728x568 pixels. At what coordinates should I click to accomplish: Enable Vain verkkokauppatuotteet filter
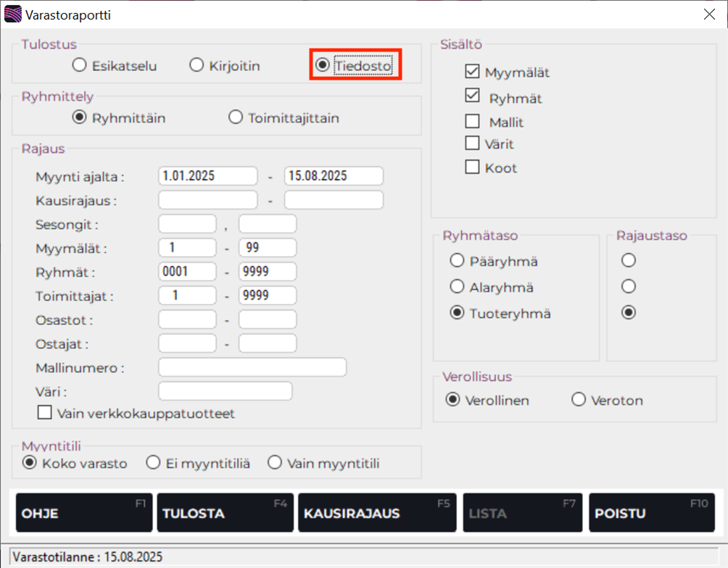coord(44,413)
